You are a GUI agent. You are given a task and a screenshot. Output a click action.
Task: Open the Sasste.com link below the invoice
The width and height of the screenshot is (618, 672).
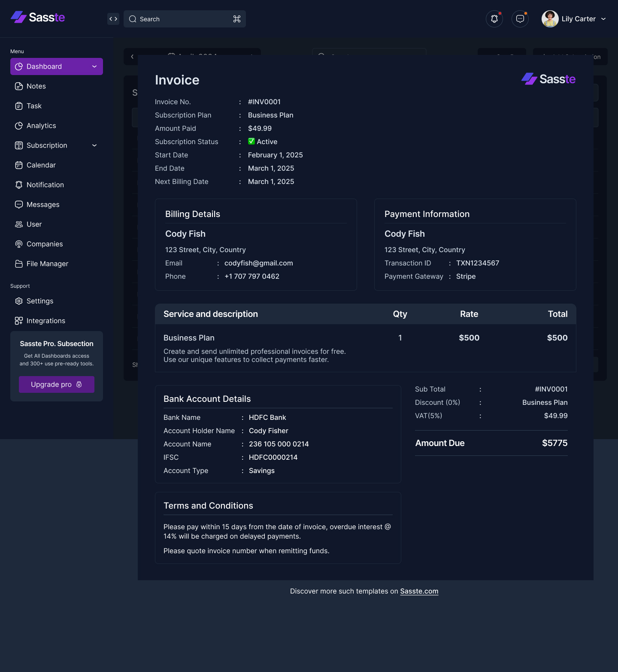pyautogui.click(x=419, y=591)
